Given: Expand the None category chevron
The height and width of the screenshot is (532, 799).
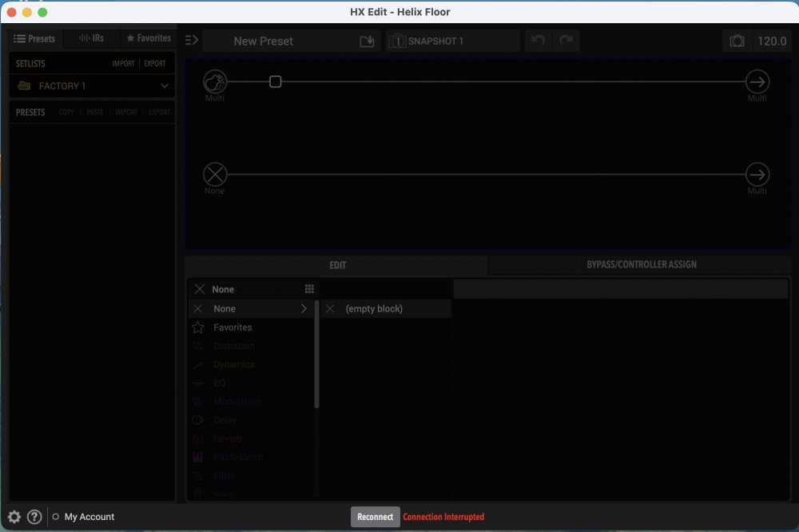Looking at the screenshot, I should click(x=304, y=308).
